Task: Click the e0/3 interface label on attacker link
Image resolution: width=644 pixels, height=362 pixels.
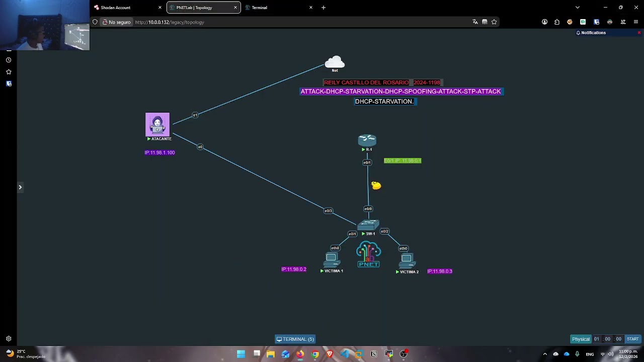Action: pos(328,211)
